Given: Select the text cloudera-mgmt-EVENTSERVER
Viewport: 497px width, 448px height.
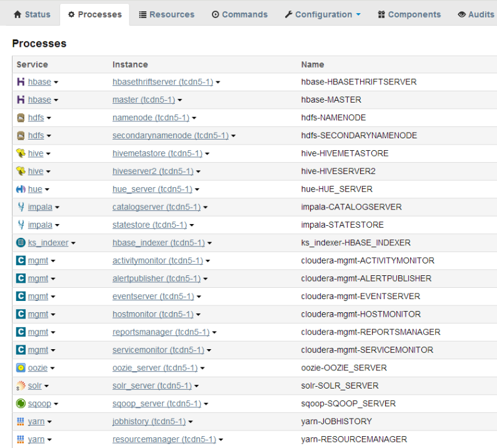Looking at the screenshot, I should (360, 297).
